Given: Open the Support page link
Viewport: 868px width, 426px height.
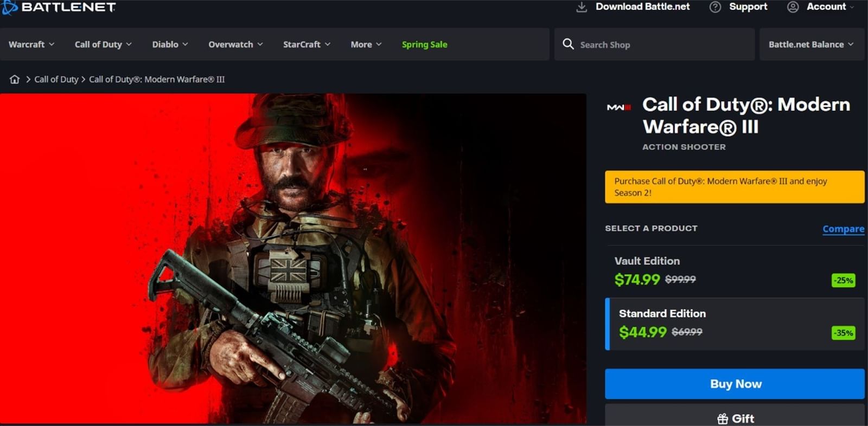Looking at the screenshot, I should 748,7.
